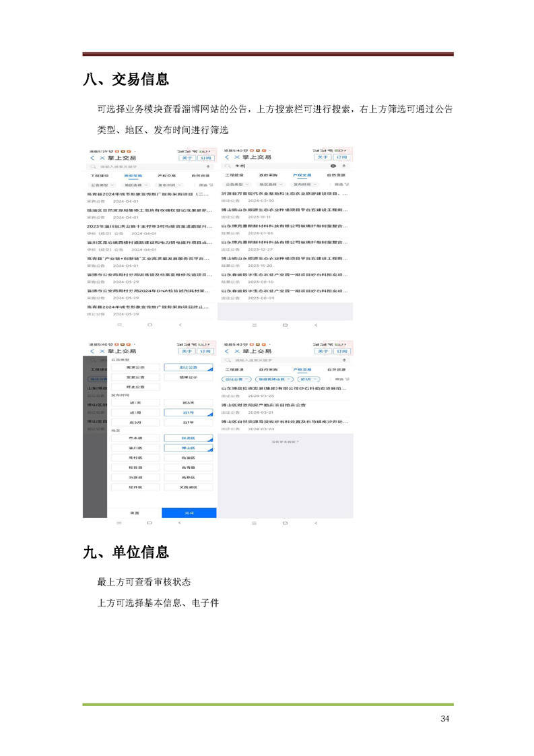Screen dimensions: 534x756
Task: Enable the 近1周 time option in the filter panel
Action: click(135, 412)
